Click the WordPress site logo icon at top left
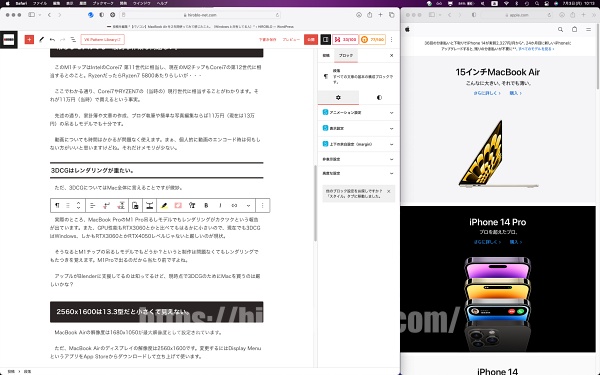 tap(8, 39)
